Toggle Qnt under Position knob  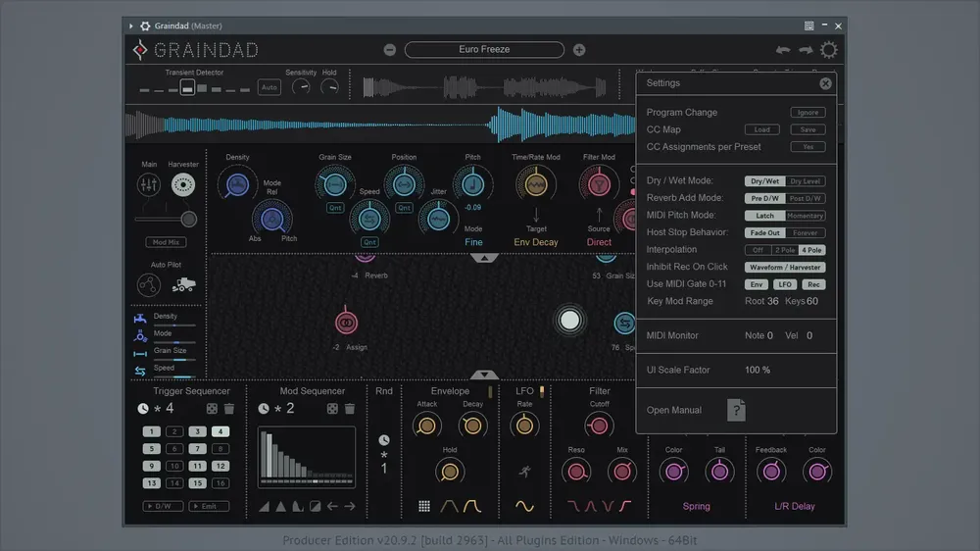pos(404,208)
